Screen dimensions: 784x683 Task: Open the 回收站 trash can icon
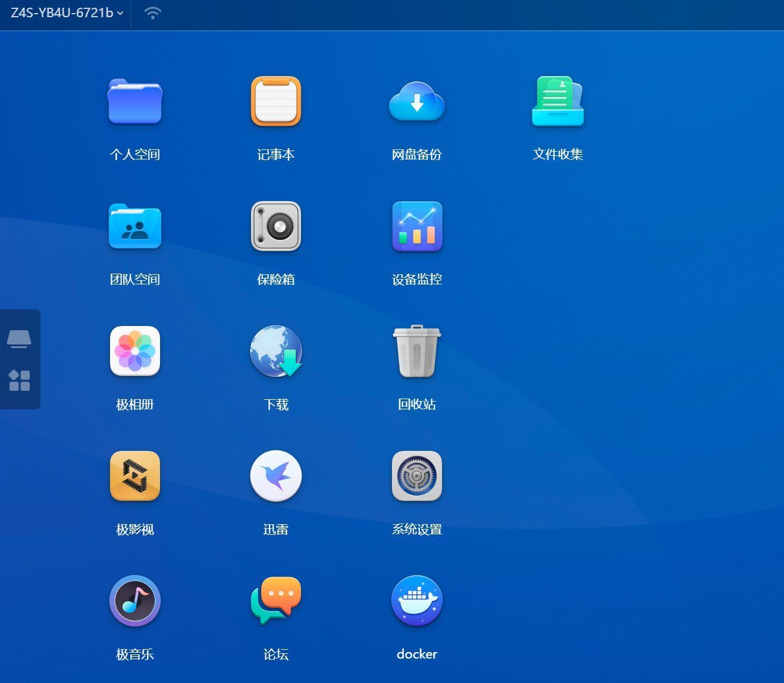coord(417,351)
